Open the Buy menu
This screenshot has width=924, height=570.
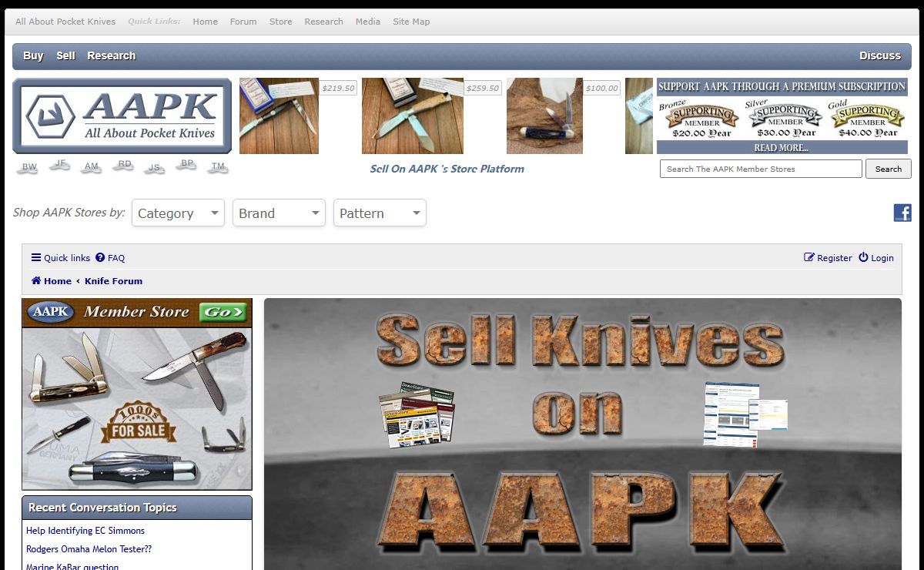[33, 55]
